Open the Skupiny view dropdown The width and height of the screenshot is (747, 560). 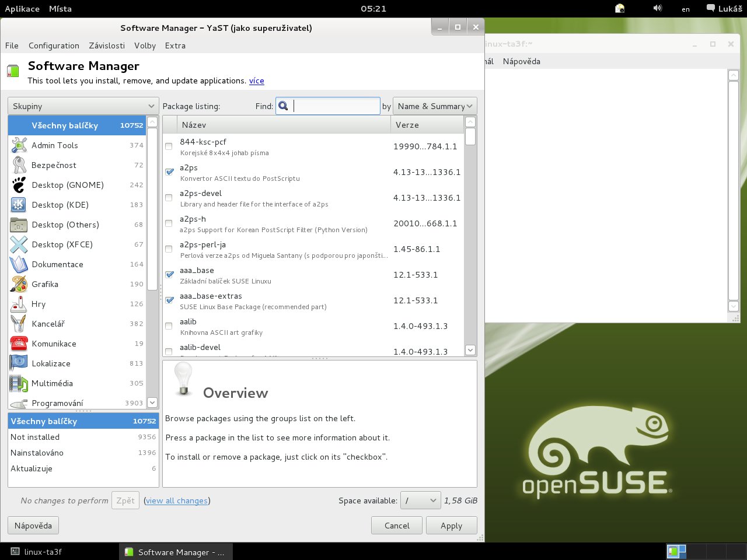coord(83,106)
